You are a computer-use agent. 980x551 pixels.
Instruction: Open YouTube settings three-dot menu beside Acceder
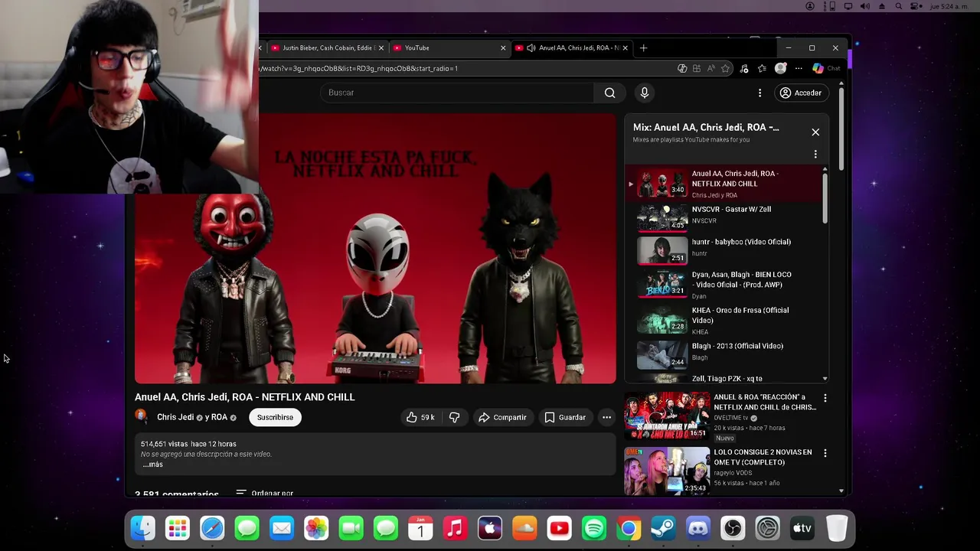[759, 93]
